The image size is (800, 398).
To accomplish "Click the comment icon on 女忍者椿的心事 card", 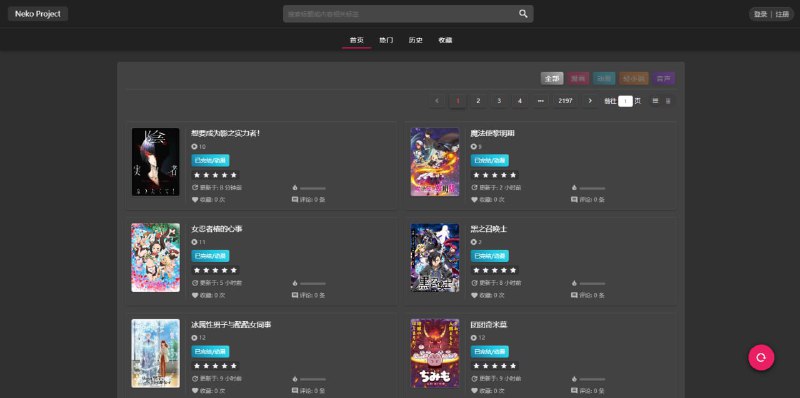I will tap(295, 295).
